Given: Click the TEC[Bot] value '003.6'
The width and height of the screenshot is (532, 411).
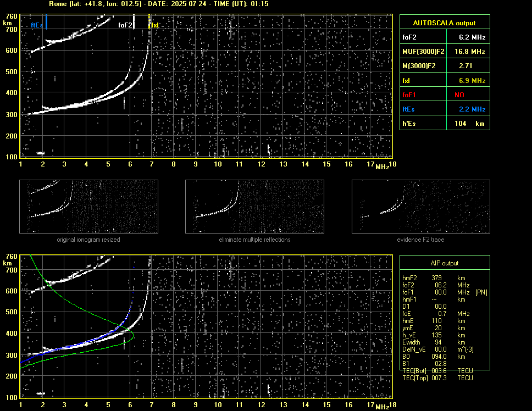Looking at the screenshot, I should 439,371.
